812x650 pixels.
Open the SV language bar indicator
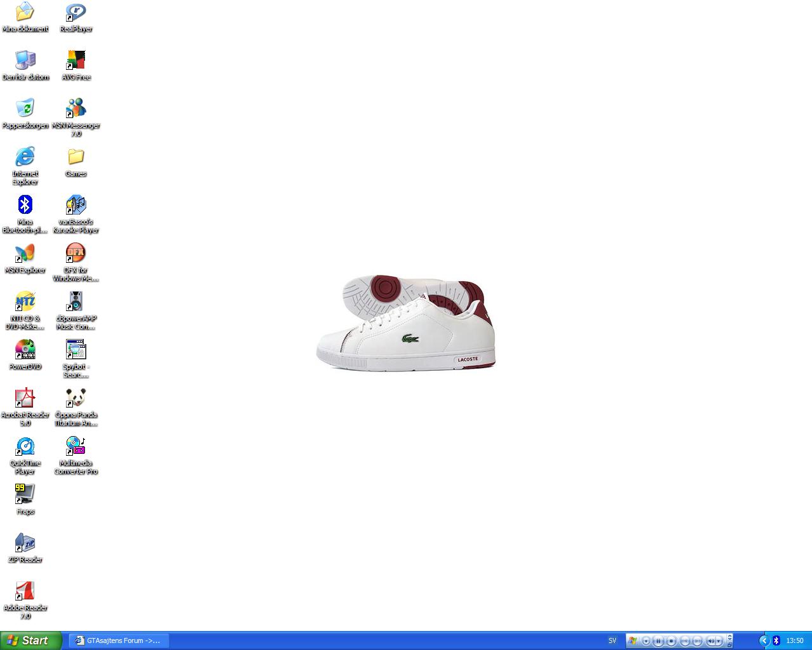612,640
